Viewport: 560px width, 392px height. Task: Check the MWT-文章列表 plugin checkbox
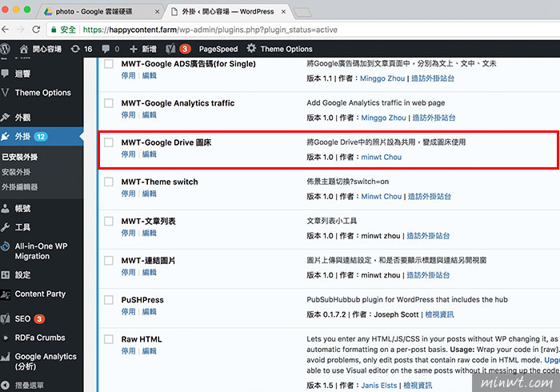click(x=109, y=221)
